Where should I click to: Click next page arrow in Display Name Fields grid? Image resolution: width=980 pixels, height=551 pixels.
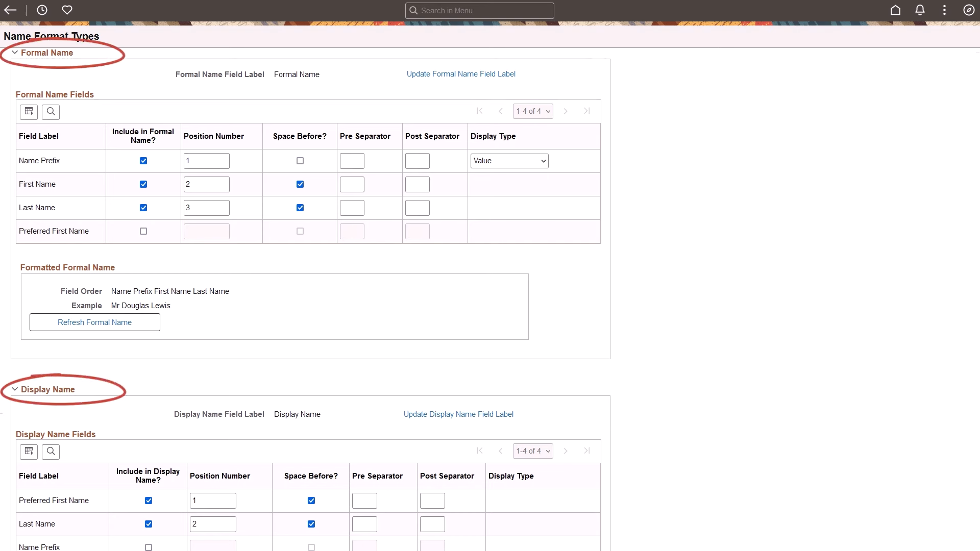(566, 450)
